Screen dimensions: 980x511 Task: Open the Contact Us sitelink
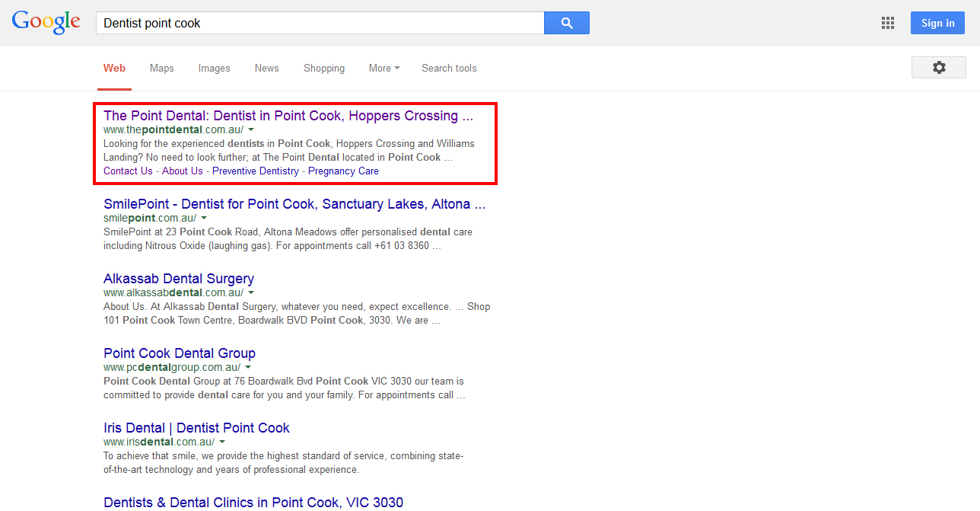click(x=128, y=171)
